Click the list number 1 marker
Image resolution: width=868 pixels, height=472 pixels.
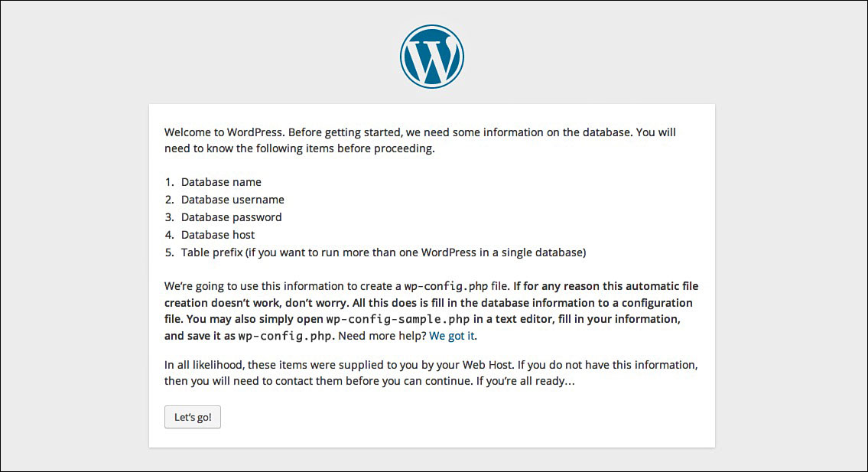click(x=169, y=182)
